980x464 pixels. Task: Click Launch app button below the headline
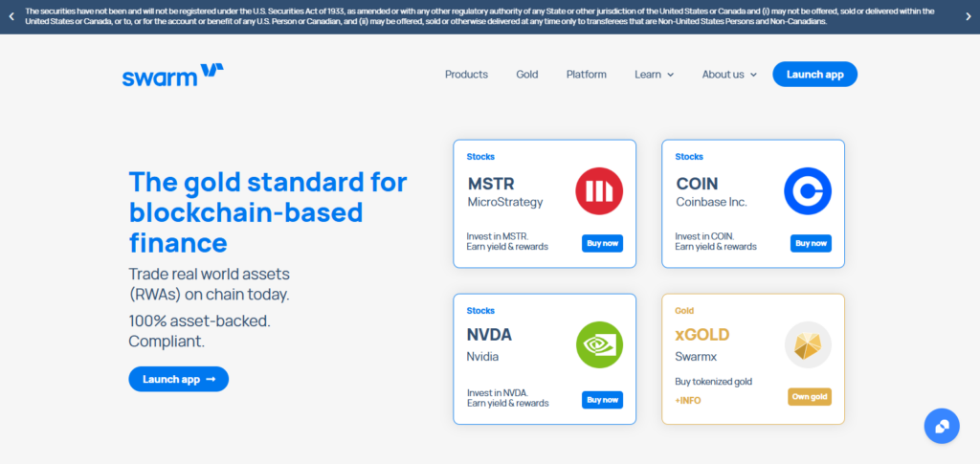(x=179, y=379)
